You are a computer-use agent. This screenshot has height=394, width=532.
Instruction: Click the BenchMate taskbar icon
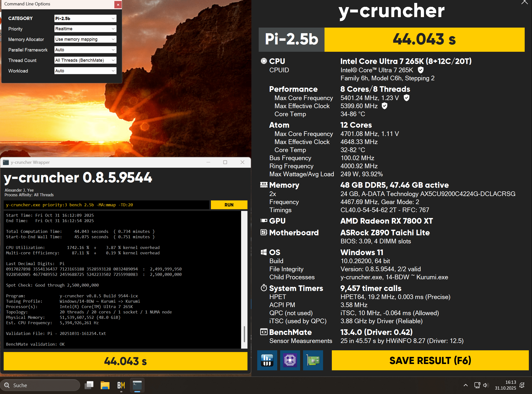coord(121,385)
